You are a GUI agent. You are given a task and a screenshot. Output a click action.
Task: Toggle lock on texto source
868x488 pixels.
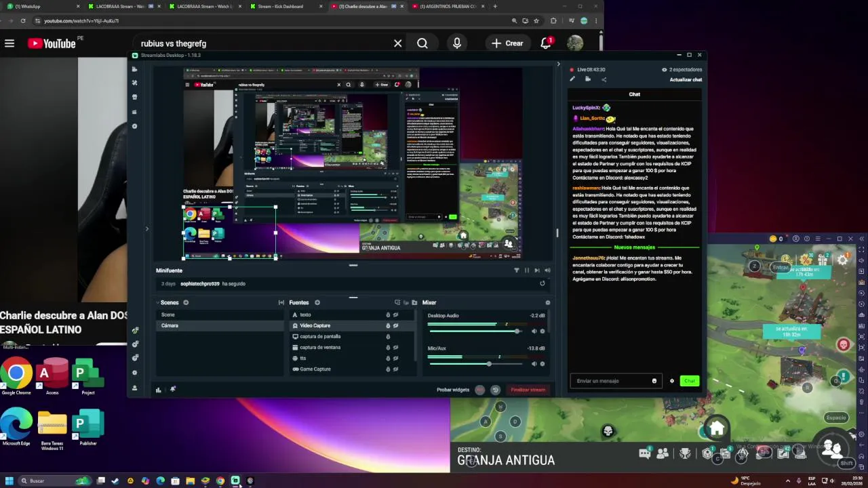tap(388, 314)
